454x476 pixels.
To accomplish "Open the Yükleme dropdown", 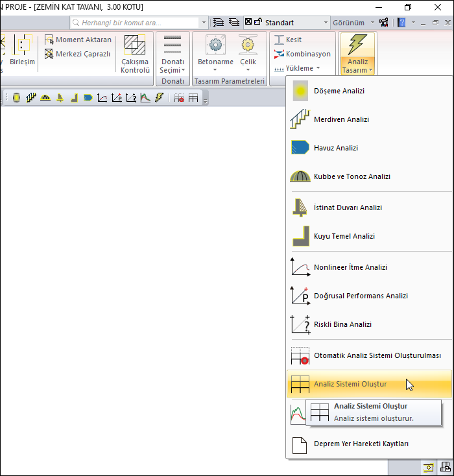I will pyautogui.click(x=297, y=68).
